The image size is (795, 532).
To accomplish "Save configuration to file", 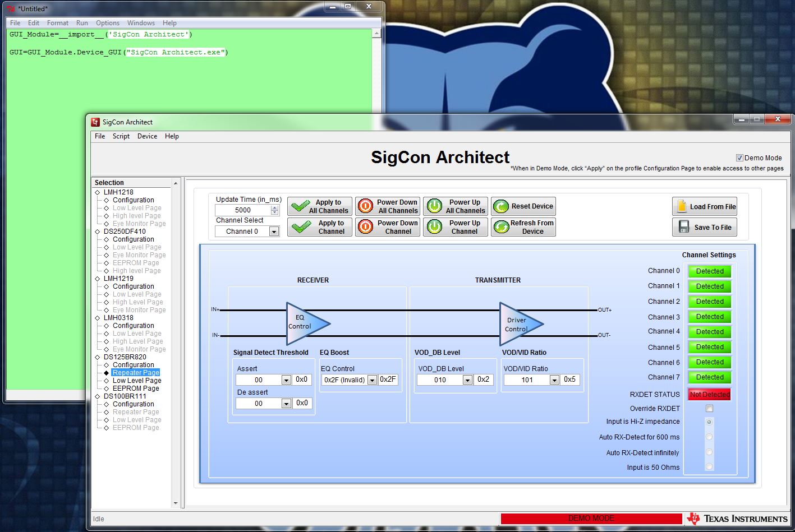I will 705,227.
